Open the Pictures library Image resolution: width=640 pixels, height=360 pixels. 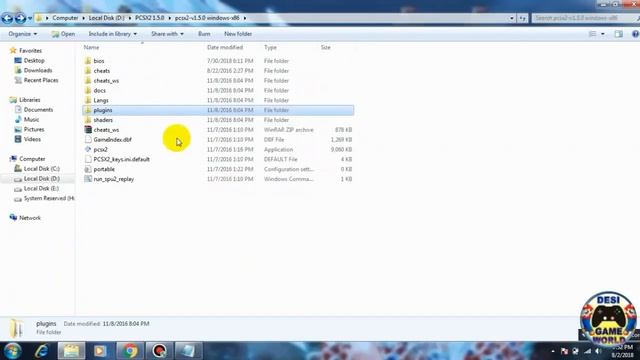[34, 129]
